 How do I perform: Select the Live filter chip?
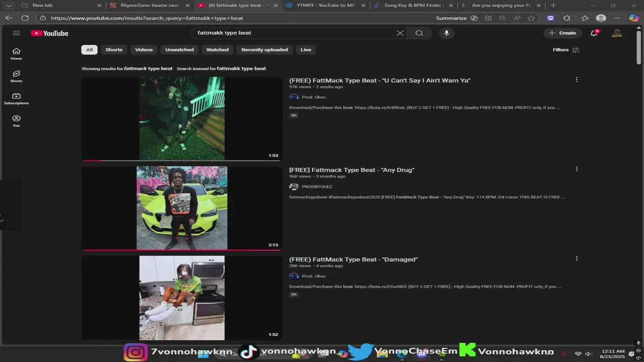306,50
